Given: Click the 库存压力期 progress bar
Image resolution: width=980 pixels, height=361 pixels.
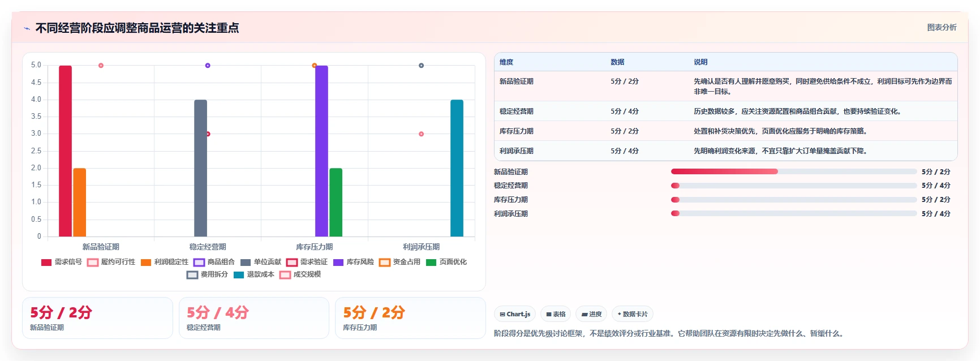Looking at the screenshot, I should pos(794,200).
